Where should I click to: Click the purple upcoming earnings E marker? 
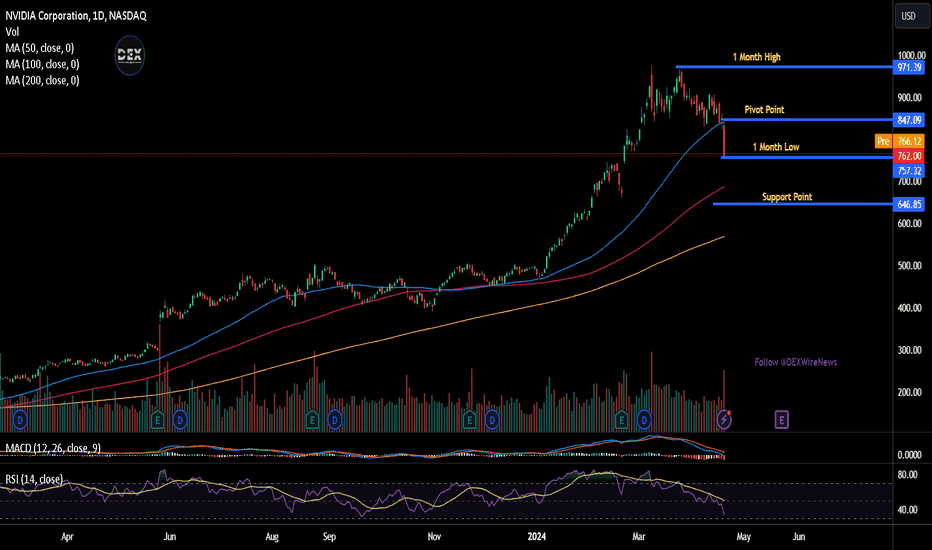(781, 420)
